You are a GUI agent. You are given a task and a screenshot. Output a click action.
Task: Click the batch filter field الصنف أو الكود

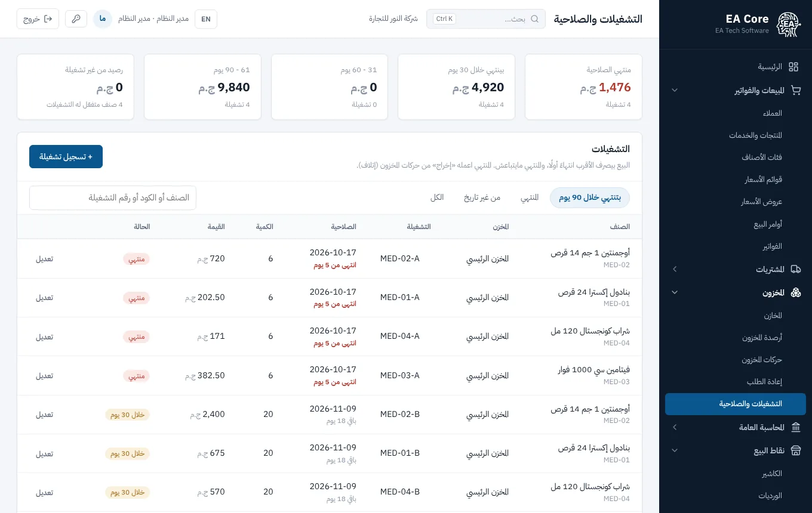pos(113,198)
